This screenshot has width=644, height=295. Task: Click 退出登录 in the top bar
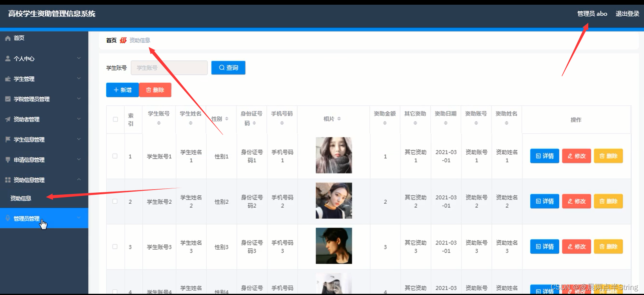pyautogui.click(x=627, y=14)
